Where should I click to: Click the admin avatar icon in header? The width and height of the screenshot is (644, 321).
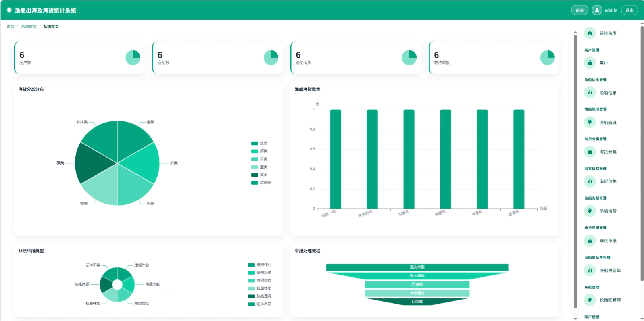click(597, 10)
